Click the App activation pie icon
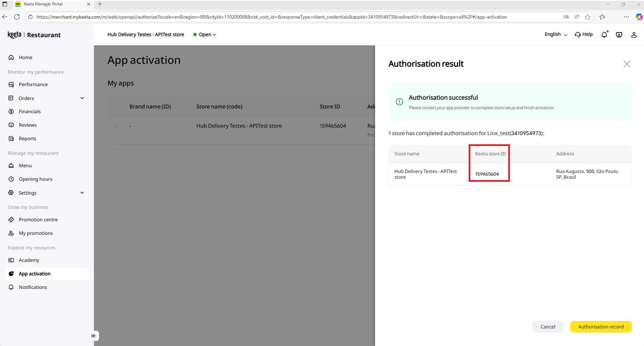This screenshot has height=346, width=644. coord(11,274)
